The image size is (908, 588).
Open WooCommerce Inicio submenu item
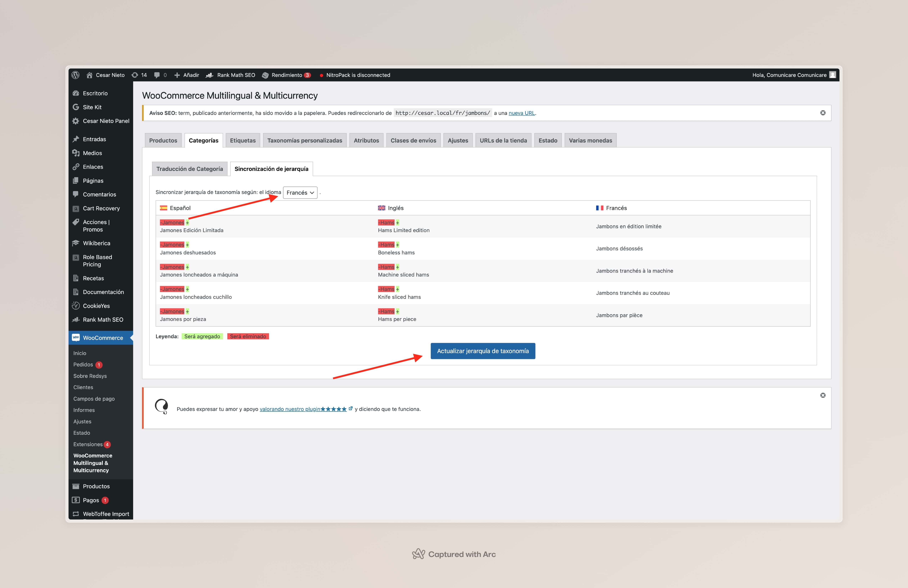[80, 353]
